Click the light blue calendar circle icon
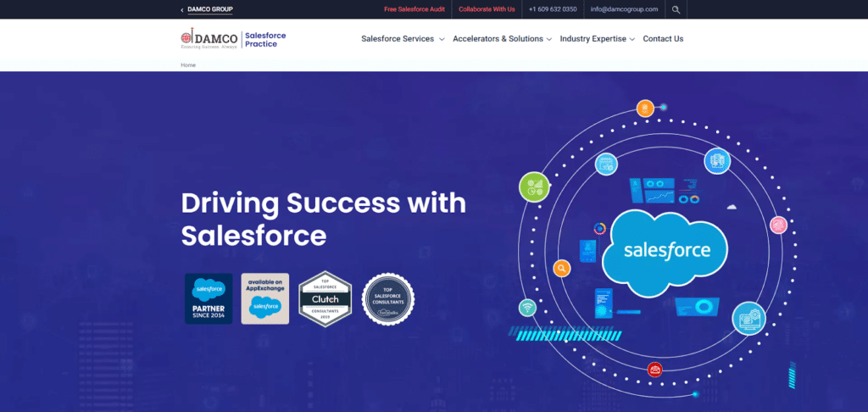 point(606,164)
